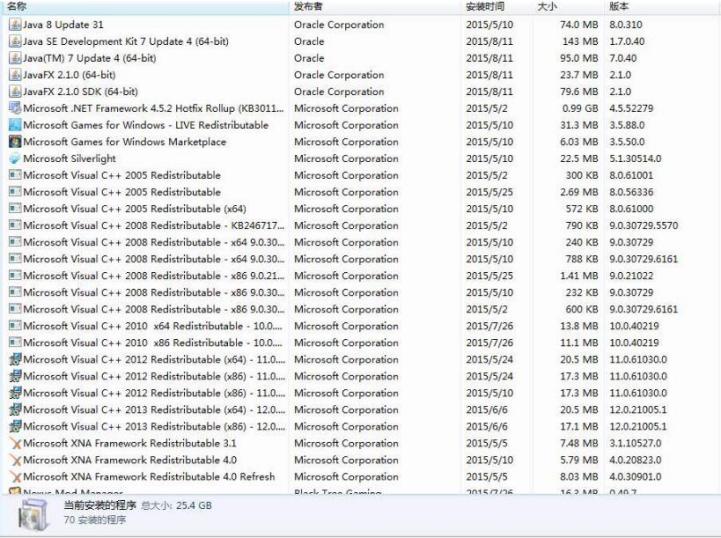721x538 pixels.
Task: Click icon of Visual C++ 2005 Redistributable 2.69 MB
Action: (x=15, y=192)
